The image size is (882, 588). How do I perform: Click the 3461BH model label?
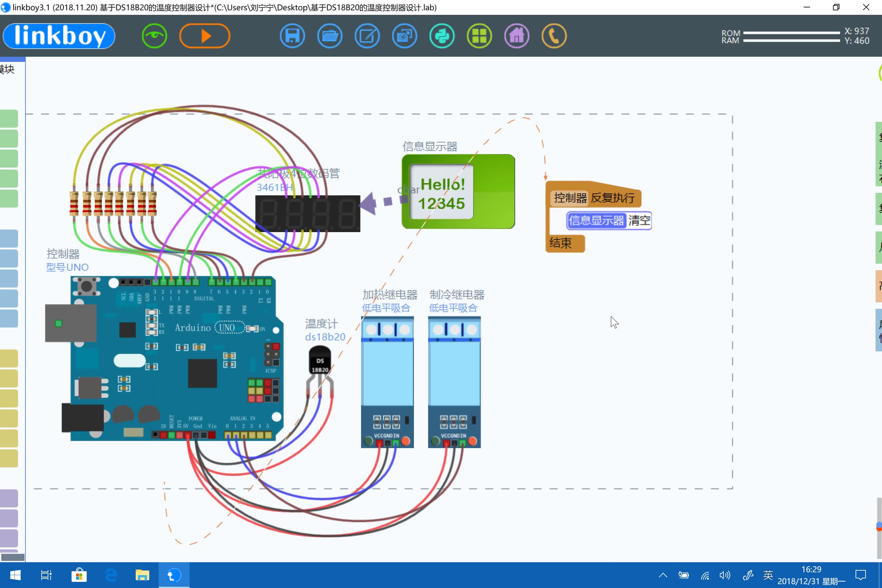pyautogui.click(x=275, y=187)
